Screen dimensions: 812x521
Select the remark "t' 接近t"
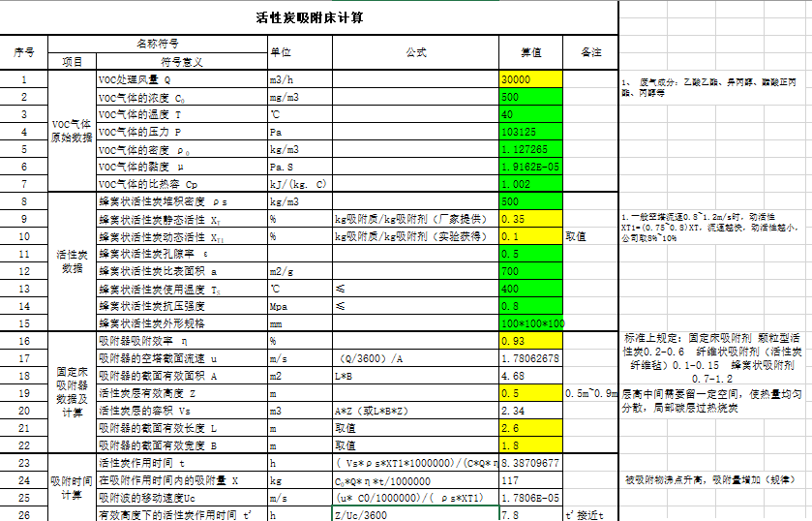click(590, 515)
